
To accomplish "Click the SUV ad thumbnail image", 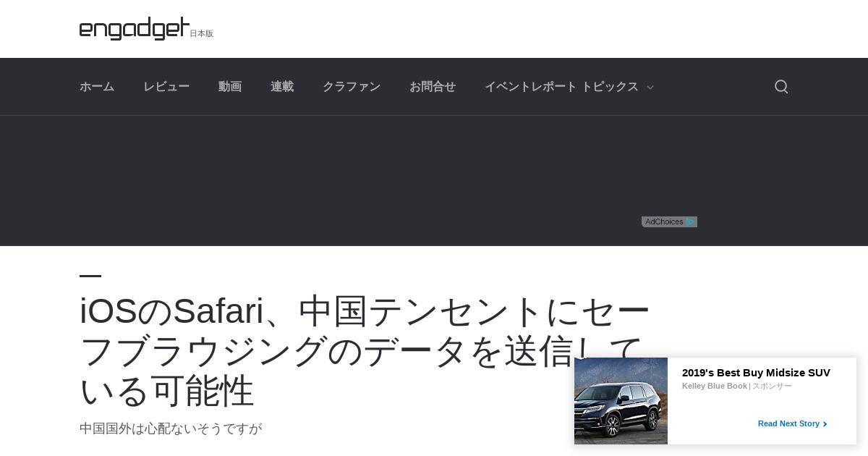I will click(621, 401).
